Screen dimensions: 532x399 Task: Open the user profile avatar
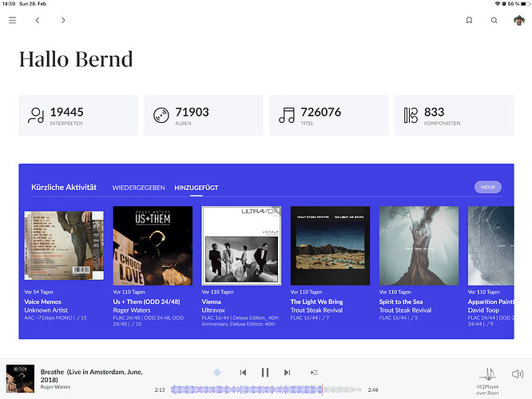point(519,20)
